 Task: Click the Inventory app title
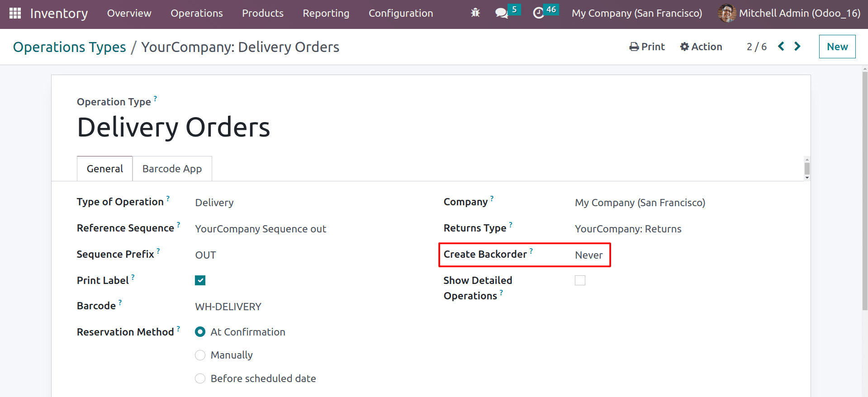click(59, 13)
